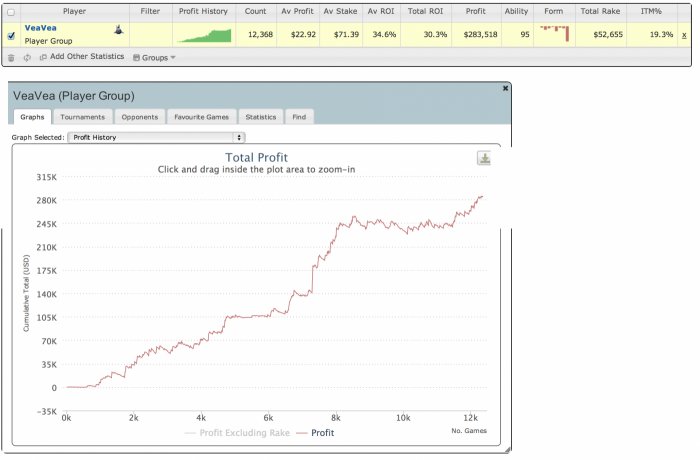Click the Form mini bar chart
700x460 pixels.
pyautogui.click(x=554, y=34)
